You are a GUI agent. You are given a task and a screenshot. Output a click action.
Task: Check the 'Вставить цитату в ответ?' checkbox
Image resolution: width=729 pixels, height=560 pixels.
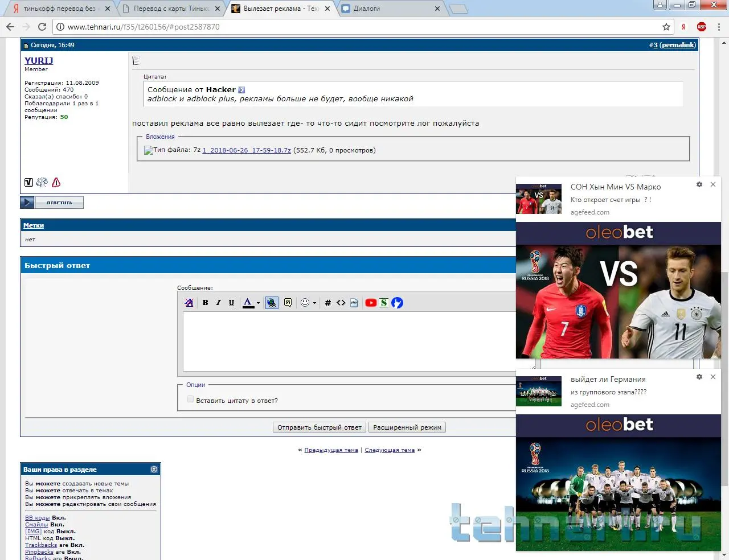coord(190,400)
